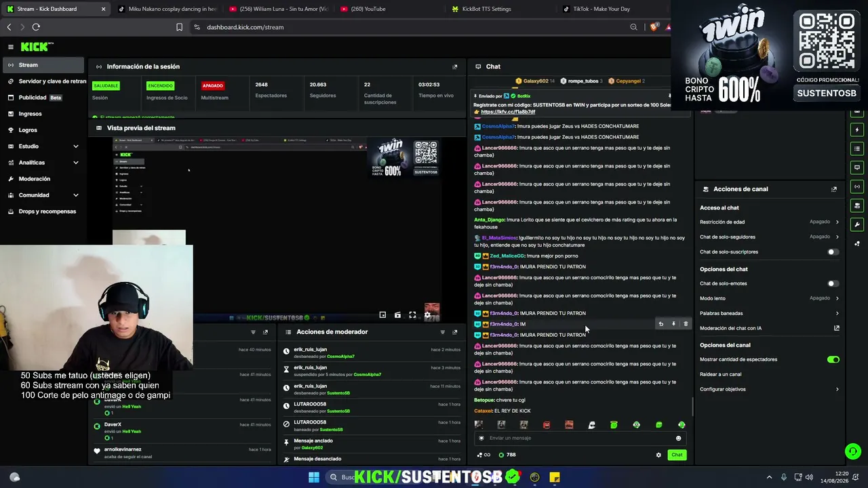Open Restricción de edad options
The height and width of the screenshot is (488, 868).
[x=770, y=222]
